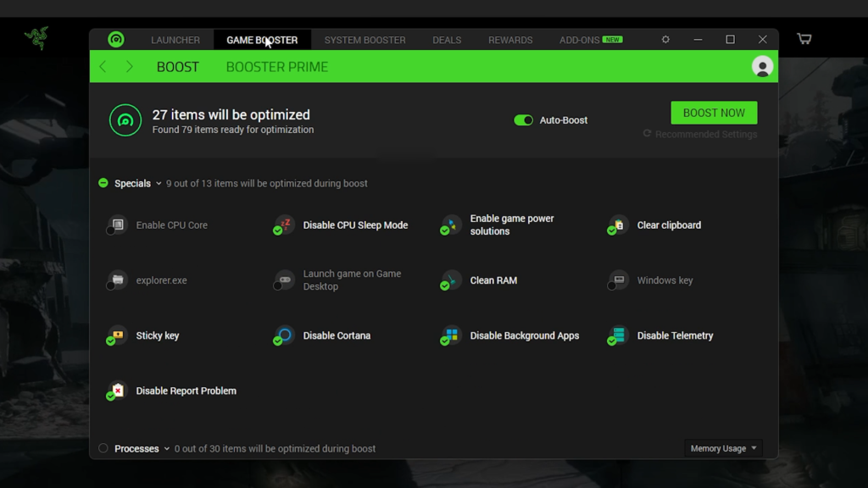Click the Enable CPU Core icon

117,225
